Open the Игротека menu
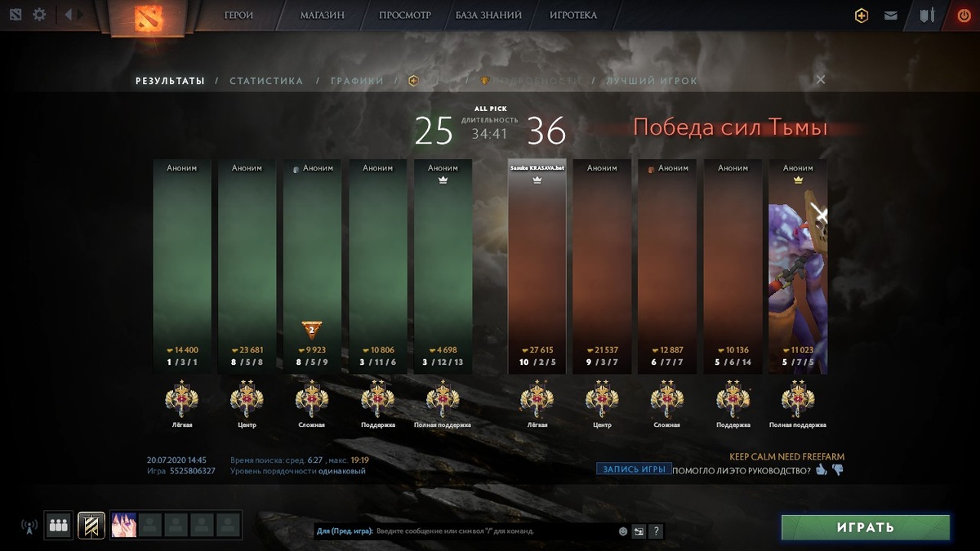The width and height of the screenshot is (980, 551). tap(573, 15)
